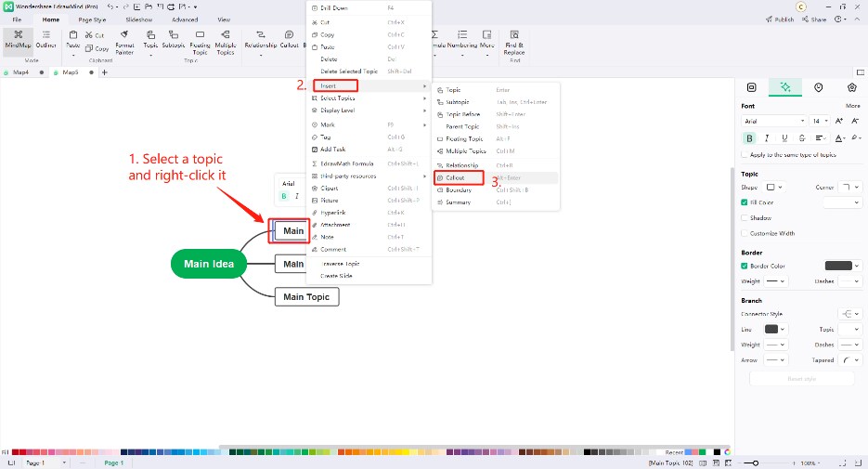Click Add Task in context menu
This screenshot has width=868, height=469.
369,149
